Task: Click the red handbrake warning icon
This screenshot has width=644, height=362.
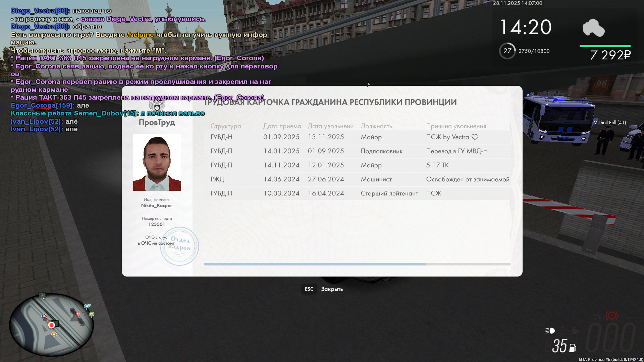Action: click(611, 316)
